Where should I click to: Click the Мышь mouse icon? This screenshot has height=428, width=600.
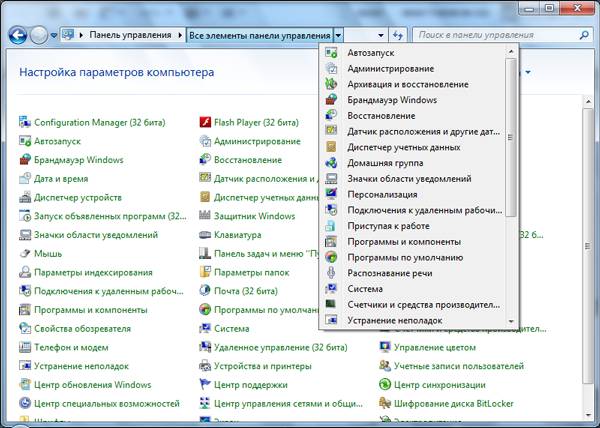[25, 253]
